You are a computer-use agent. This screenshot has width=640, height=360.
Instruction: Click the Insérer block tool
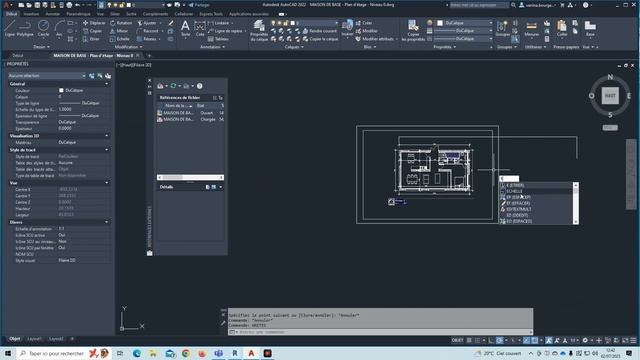[347, 29]
